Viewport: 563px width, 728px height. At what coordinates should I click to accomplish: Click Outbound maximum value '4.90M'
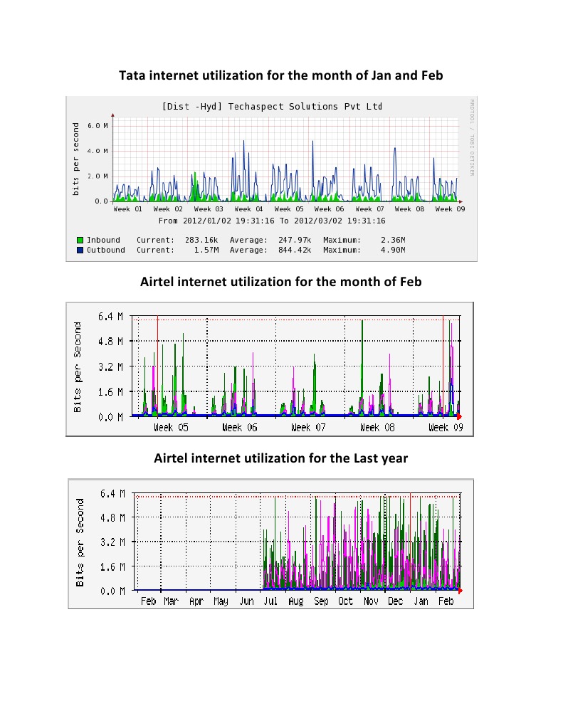(x=393, y=250)
